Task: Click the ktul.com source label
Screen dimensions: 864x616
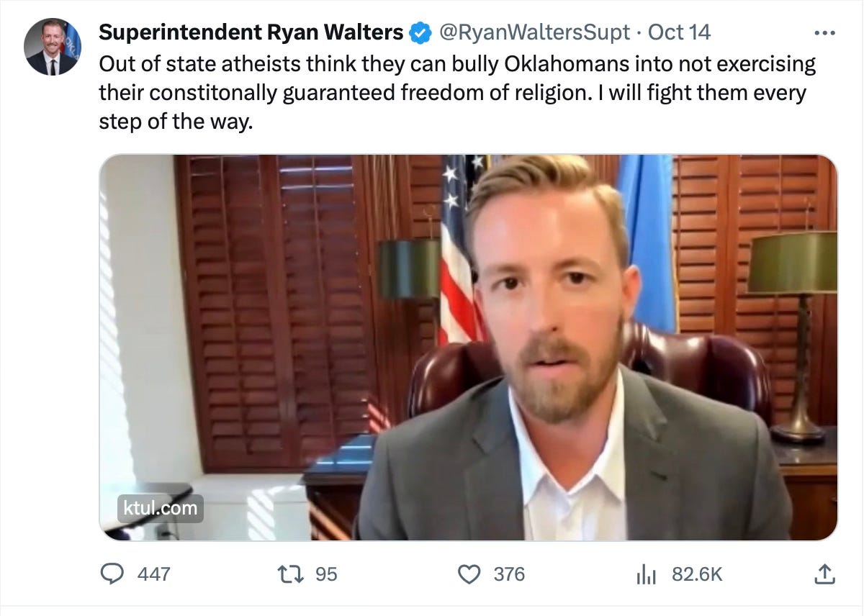Action: coord(161,508)
